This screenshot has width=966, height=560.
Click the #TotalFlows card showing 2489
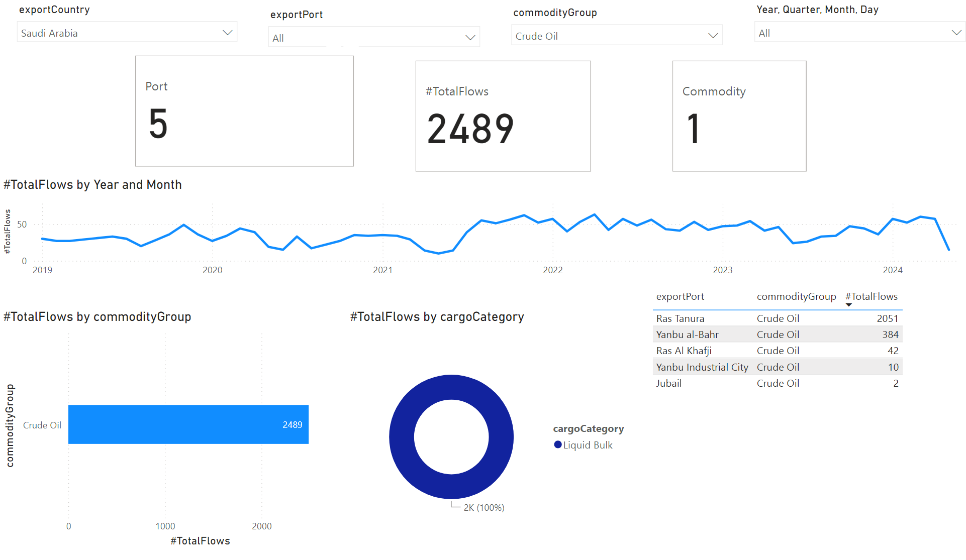point(503,116)
